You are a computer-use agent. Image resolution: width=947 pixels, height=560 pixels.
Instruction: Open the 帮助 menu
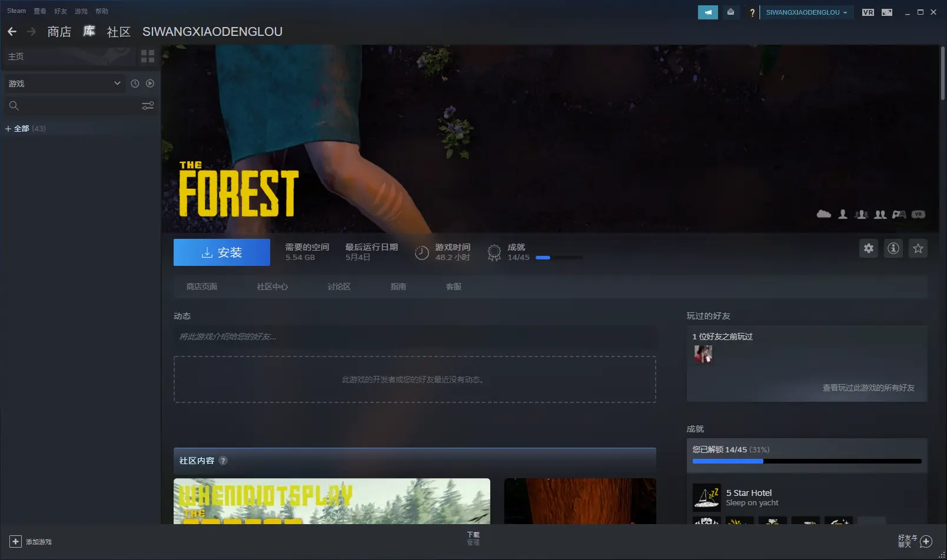(102, 11)
